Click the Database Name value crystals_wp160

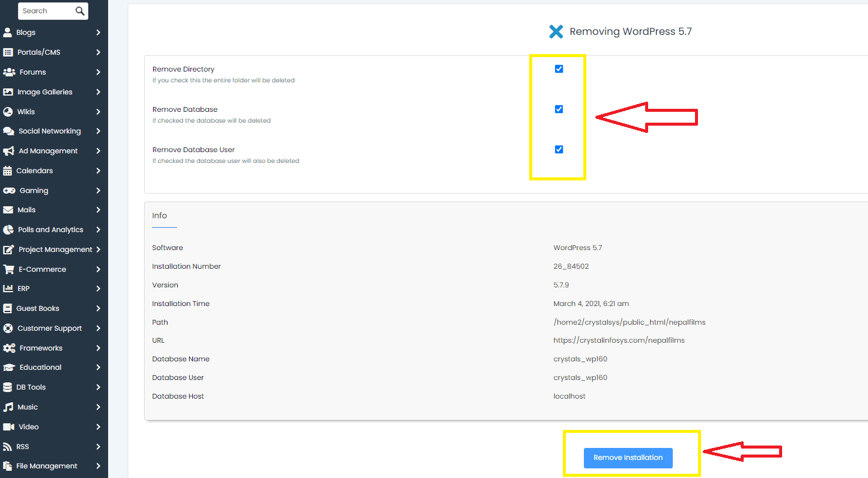pyautogui.click(x=580, y=359)
